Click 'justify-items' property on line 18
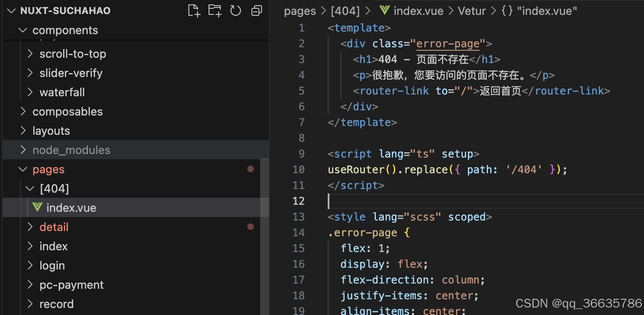This screenshot has width=644, height=315. pos(381,295)
